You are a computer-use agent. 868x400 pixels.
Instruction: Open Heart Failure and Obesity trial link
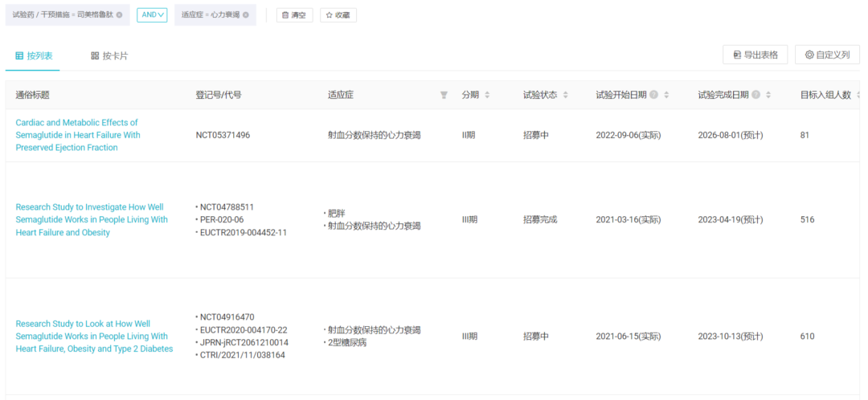click(92, 219)
